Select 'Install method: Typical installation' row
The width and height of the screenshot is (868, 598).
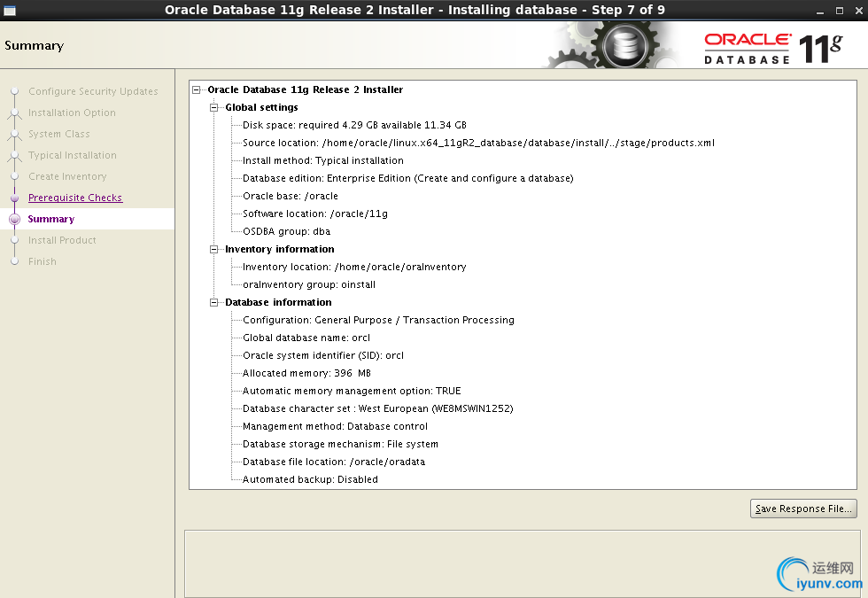pyautogui.click(x=323, y=160)
